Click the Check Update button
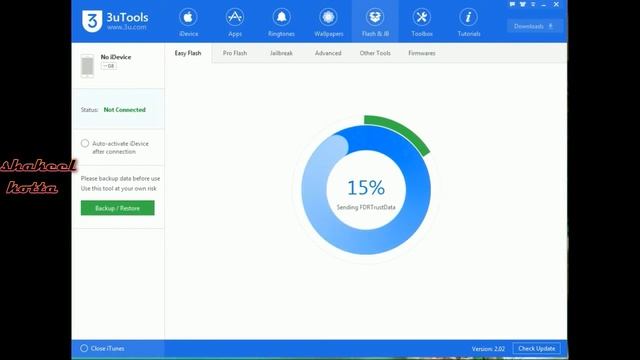640x360 pixels. click(537, 348)
